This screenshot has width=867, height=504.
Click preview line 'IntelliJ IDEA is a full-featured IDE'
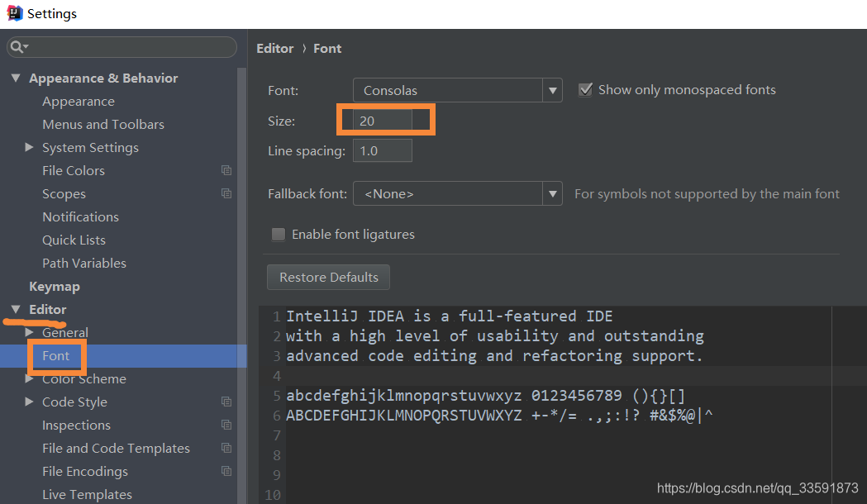coord(449,316)
